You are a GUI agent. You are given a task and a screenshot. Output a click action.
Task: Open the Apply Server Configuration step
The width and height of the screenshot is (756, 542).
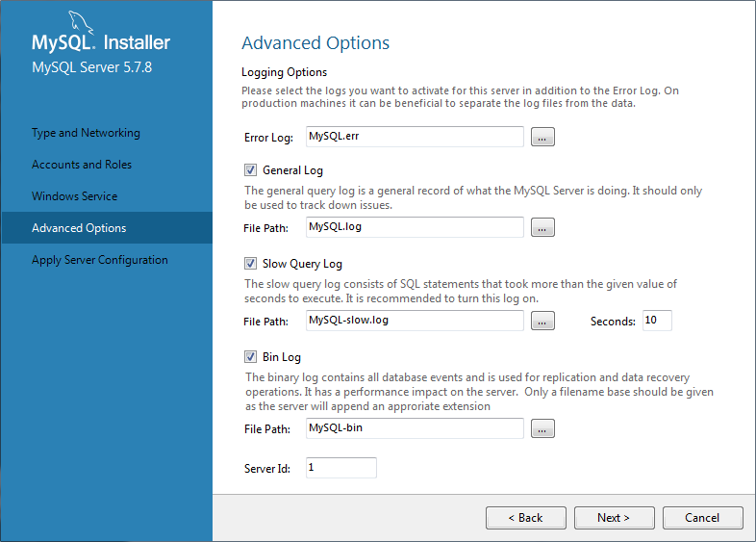pyautogui.click(x=100, y=260)
